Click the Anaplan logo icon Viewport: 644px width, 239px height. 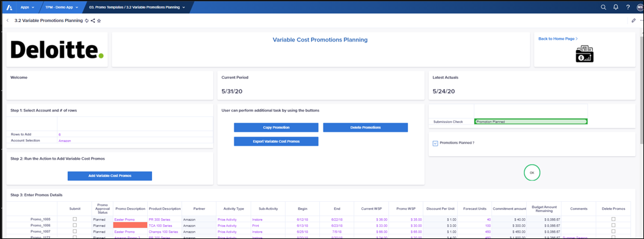(9, 7)
